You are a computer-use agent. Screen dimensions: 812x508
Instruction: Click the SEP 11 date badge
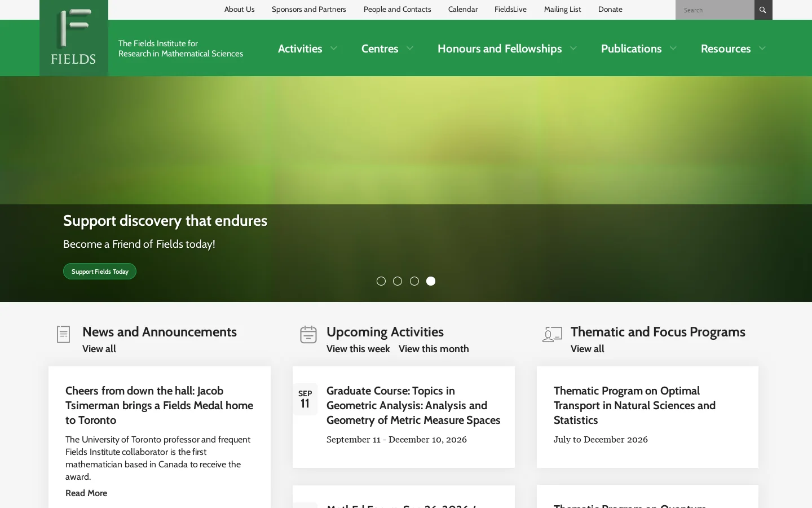click(305, 400)
